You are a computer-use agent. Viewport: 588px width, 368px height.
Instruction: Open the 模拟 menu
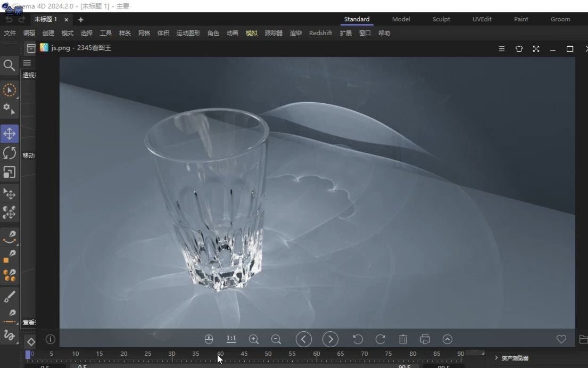coord(251,32)
